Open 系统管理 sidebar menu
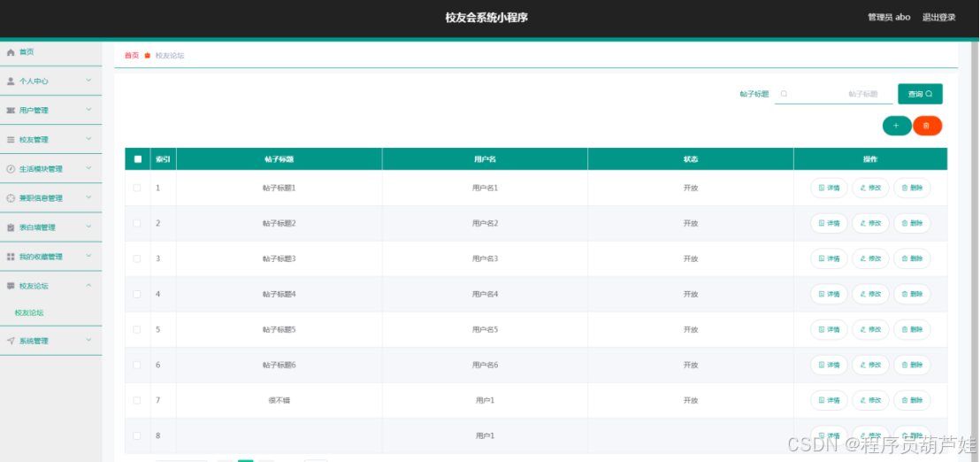 click(x=50, y=341)
